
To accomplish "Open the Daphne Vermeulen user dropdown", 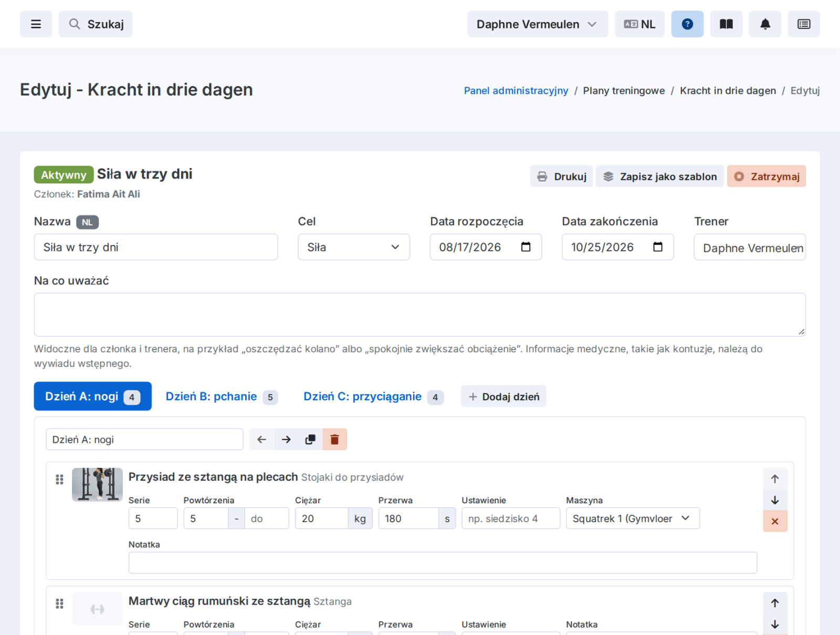I will pyautogui.click(x=538, y=24).
